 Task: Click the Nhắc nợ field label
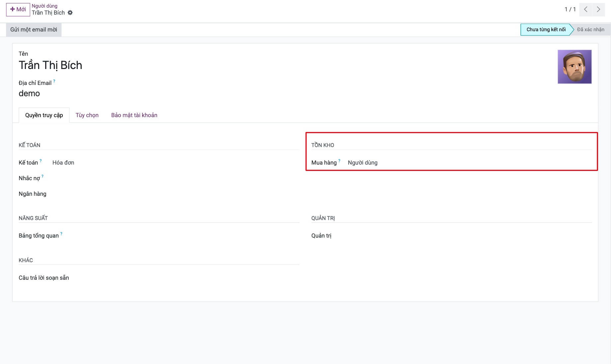click(29, 178)
